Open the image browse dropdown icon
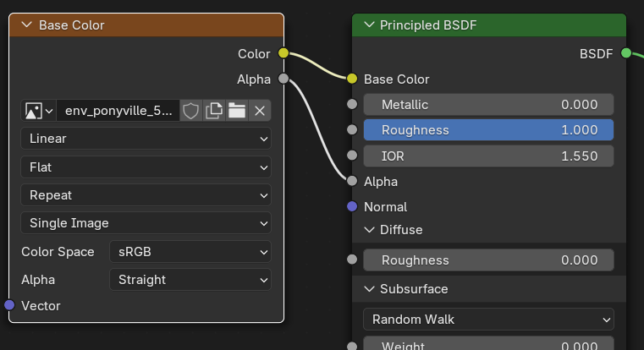The height and width of the screenshot is (350, 644). [x=39, y=111]
